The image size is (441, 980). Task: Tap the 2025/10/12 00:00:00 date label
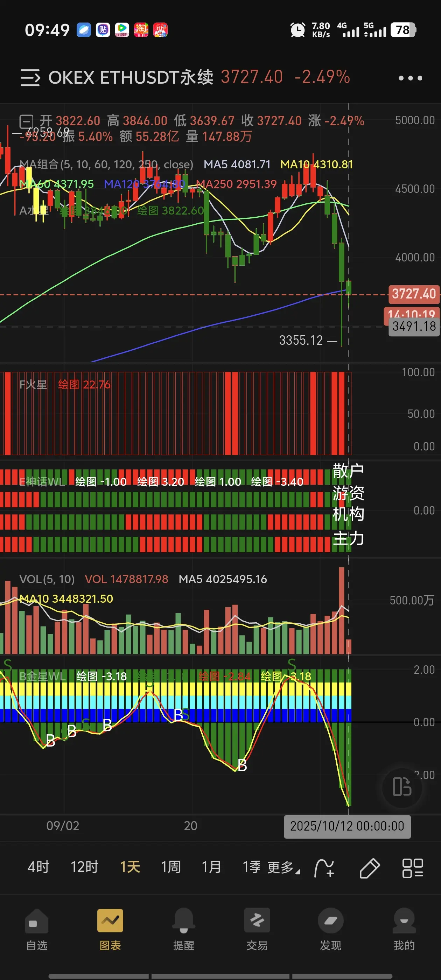pos(347,826)
